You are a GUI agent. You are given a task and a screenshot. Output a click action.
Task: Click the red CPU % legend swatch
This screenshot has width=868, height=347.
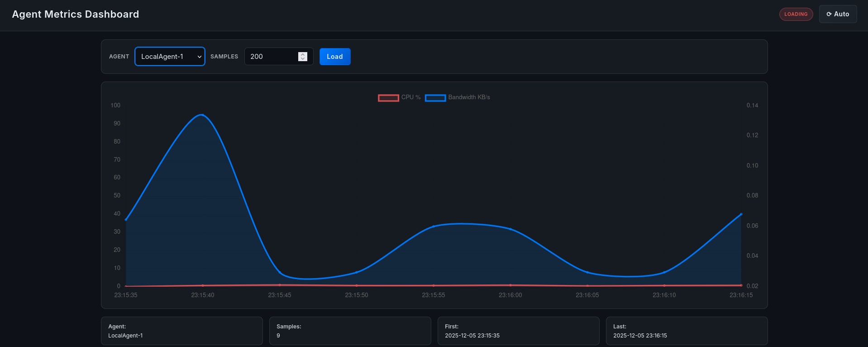pyautogui.click(x=388, y=98)
